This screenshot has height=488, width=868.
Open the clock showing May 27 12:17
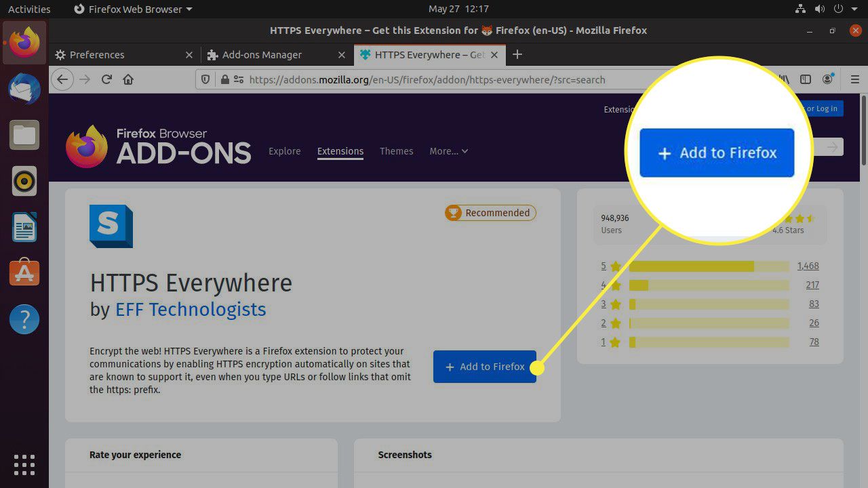pos(458,9)
